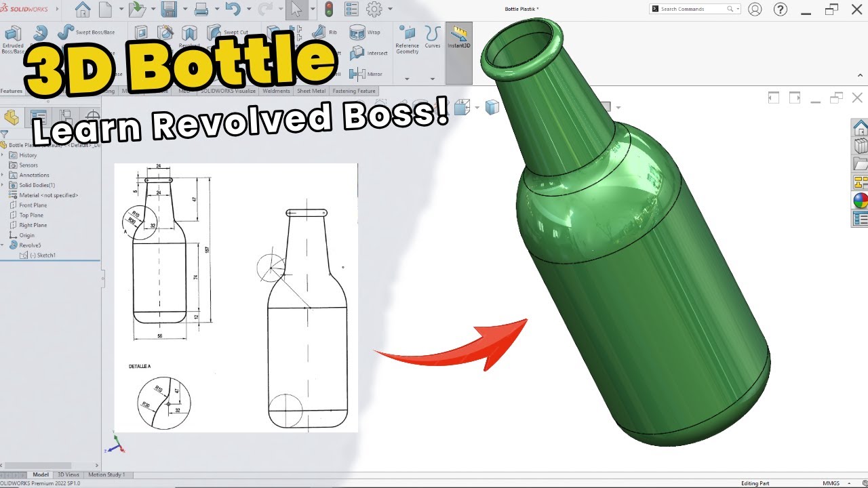Select the Wrap tool
The width and height of the screenshot is (868, 488).
click(365, 32)
